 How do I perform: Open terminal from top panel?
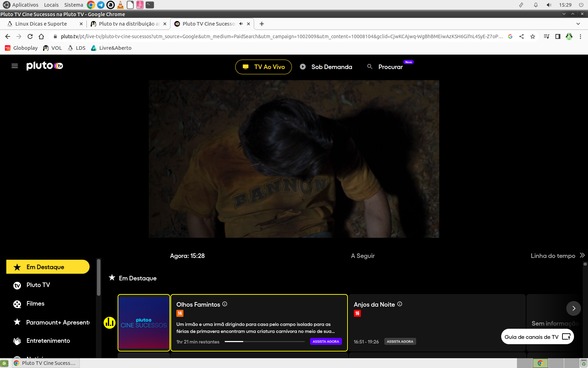click(x=150, y=5)
